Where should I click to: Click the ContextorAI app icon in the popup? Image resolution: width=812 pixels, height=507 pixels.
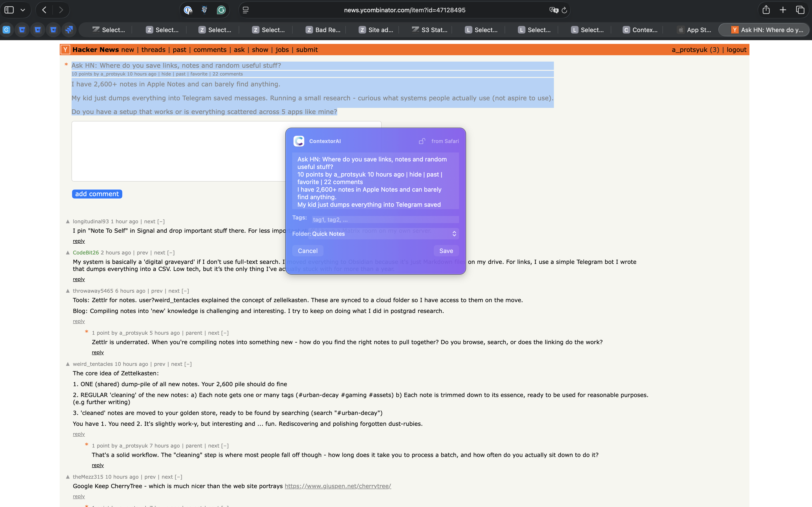click(299, 141)
